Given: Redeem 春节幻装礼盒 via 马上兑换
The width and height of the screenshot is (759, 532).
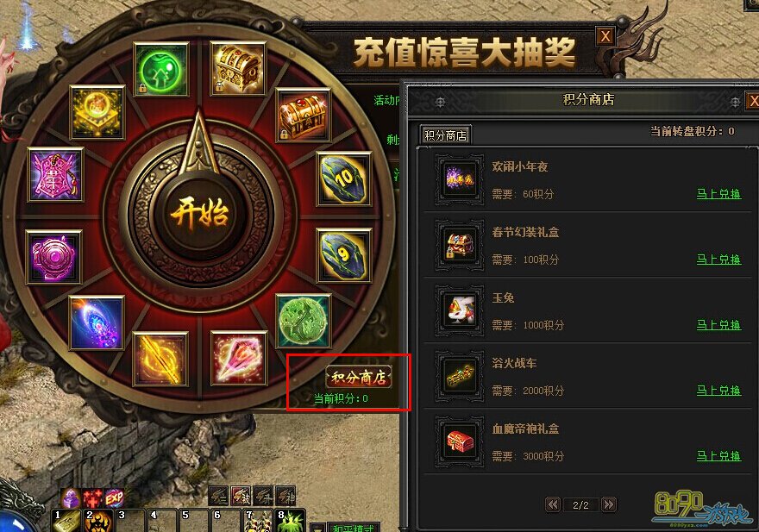Looking at the screenshot, I should point(718,260).
